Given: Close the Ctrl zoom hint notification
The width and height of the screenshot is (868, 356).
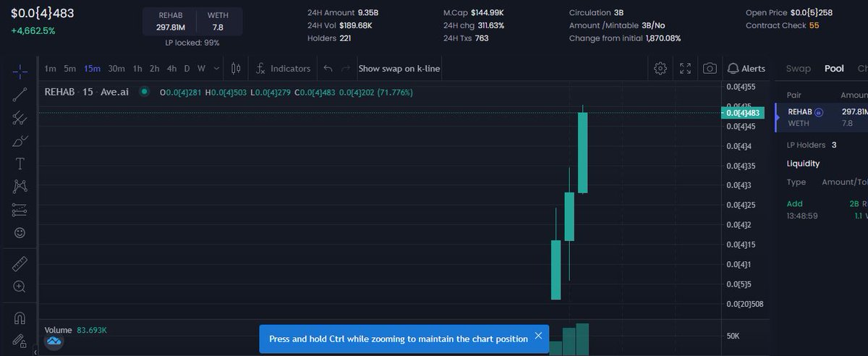Looking at the screenshot, I should pos(538,336).
